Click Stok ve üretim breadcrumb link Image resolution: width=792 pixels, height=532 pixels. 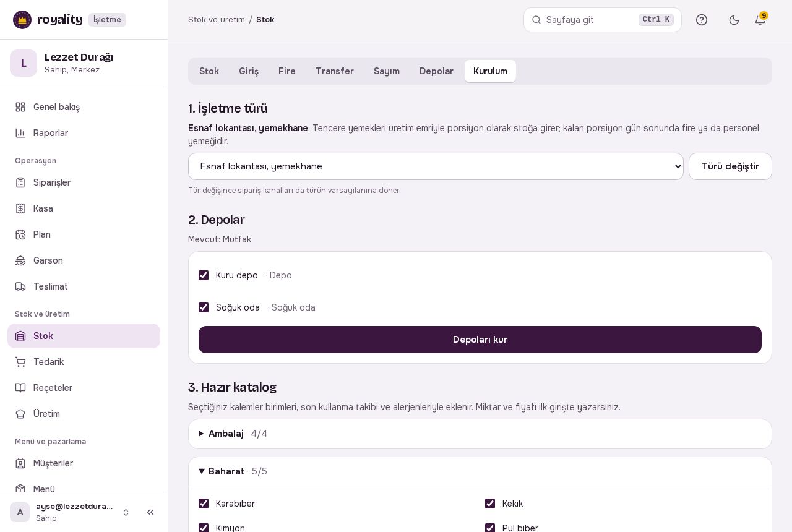pyautogui.click(x=217, y=20)
